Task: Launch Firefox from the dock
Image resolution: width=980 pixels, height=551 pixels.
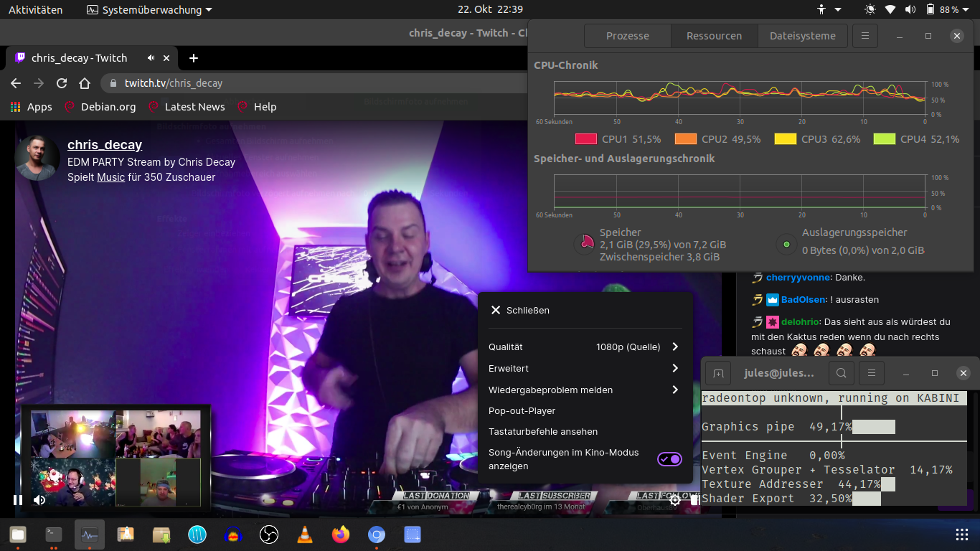Action: click(341, 534)
